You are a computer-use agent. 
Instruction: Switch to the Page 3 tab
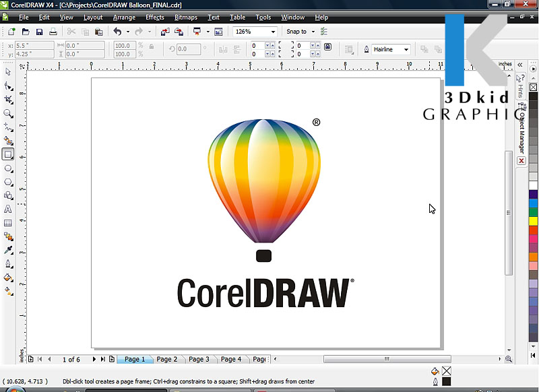198,360
